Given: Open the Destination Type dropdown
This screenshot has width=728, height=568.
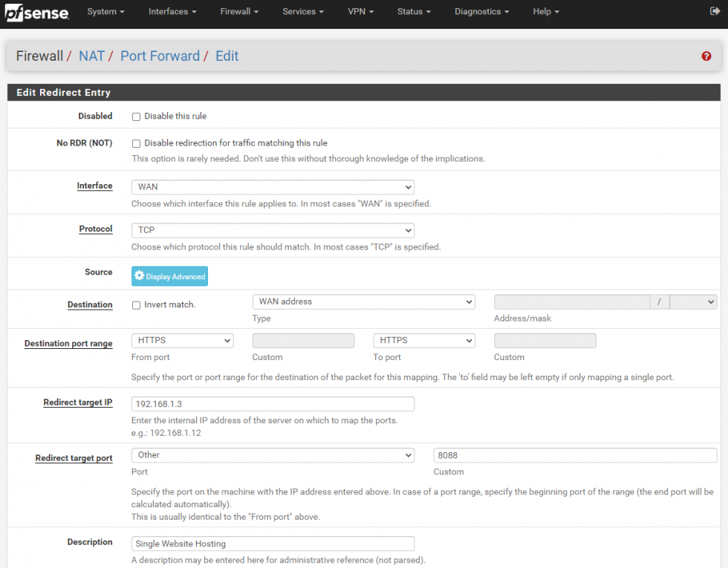Looking at the screenshot, I should (363, 301).
